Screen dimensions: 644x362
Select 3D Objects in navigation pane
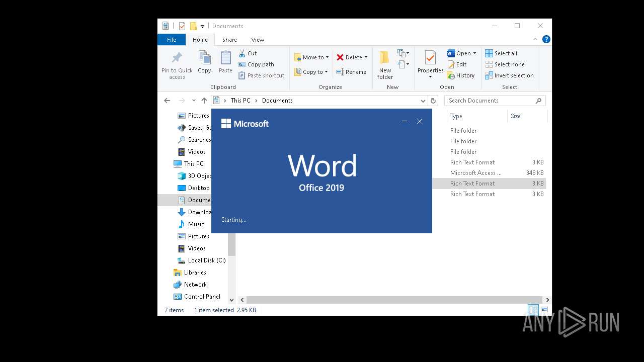coord(194,176)
